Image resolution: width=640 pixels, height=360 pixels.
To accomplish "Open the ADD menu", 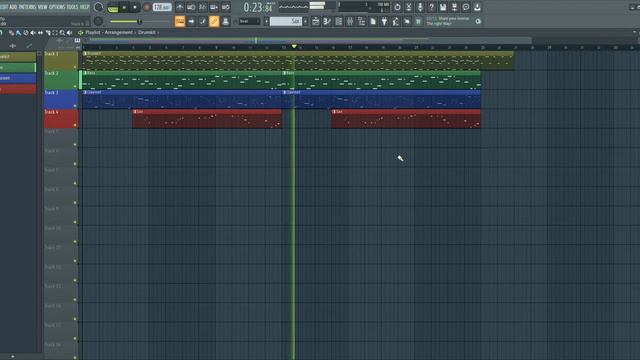I will pos(13,7).
